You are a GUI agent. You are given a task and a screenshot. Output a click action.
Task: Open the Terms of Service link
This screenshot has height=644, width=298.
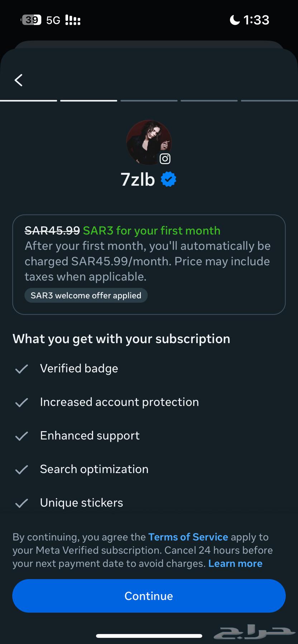pyautogui.click(x=188, y=537)
